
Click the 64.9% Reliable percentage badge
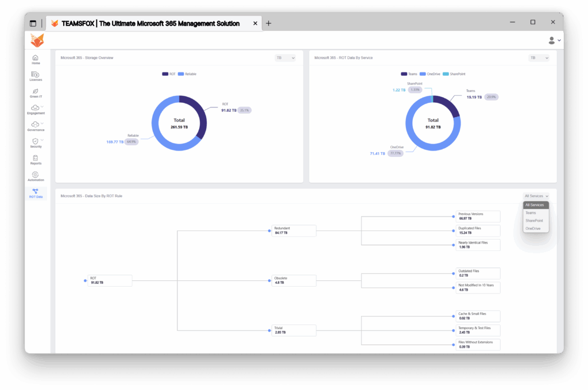click(x=131, y=142)
